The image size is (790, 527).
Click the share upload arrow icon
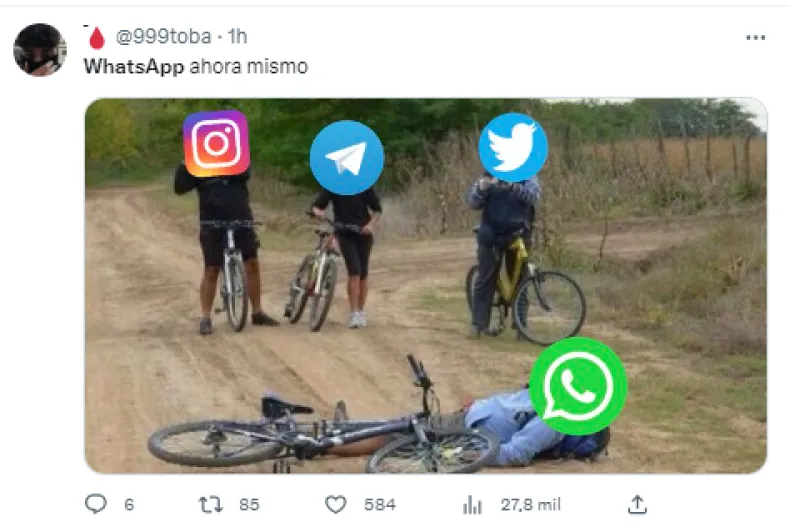coord(636,504)
